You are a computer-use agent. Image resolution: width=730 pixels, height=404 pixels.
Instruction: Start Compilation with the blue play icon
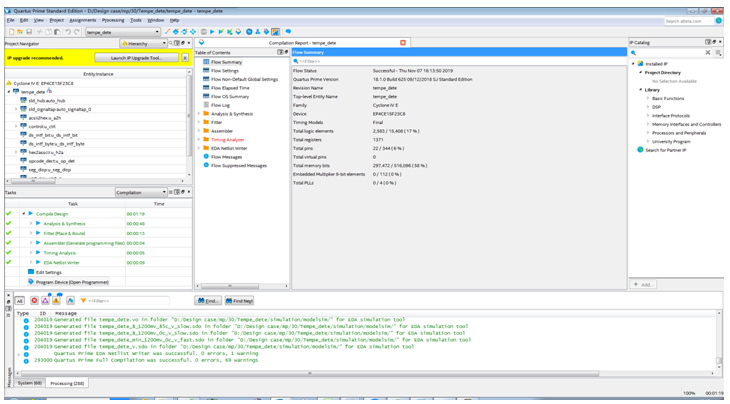pos(212,32)
